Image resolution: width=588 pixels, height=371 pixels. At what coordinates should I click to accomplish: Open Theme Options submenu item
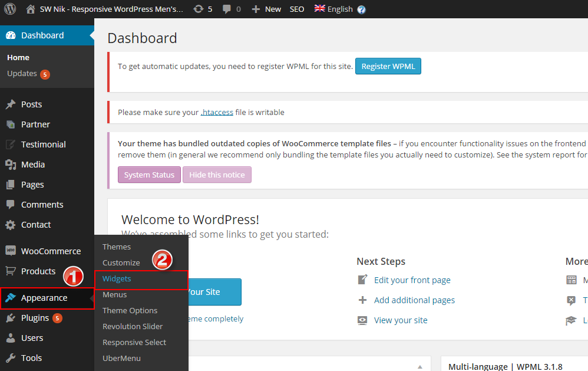130,311
